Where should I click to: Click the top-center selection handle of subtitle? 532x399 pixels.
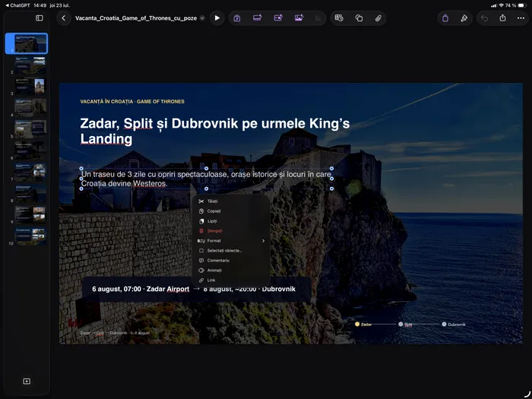(x=206, y=168)
